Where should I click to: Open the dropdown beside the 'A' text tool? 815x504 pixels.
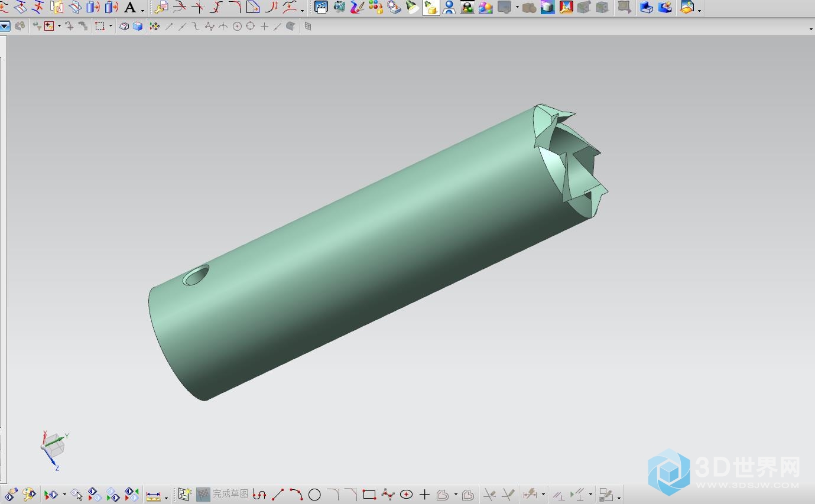point(142,9)
